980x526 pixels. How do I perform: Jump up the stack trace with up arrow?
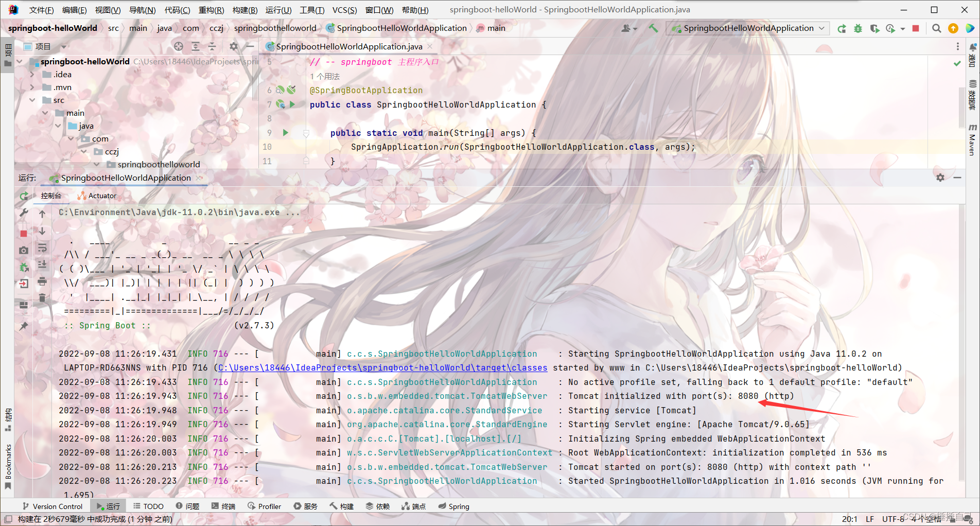pyautogui.click(x=42, y=214)
